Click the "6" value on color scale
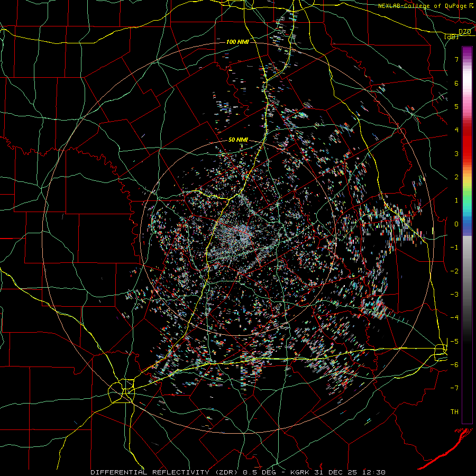 456,83
